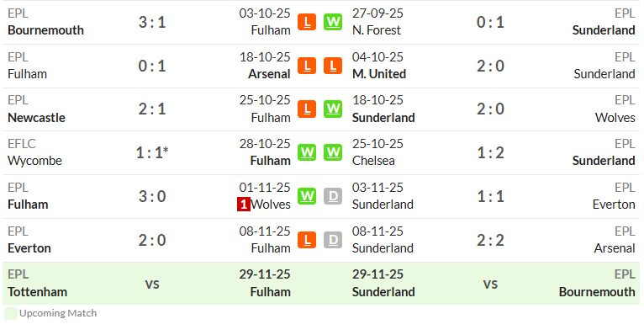Select Bournemouth in the upcoming match row

(597, 292)
